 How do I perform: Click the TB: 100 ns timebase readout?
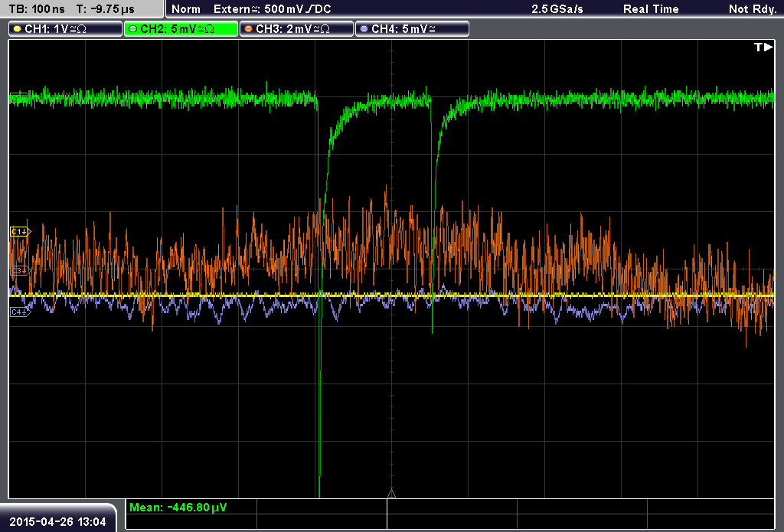pos(37,9)
